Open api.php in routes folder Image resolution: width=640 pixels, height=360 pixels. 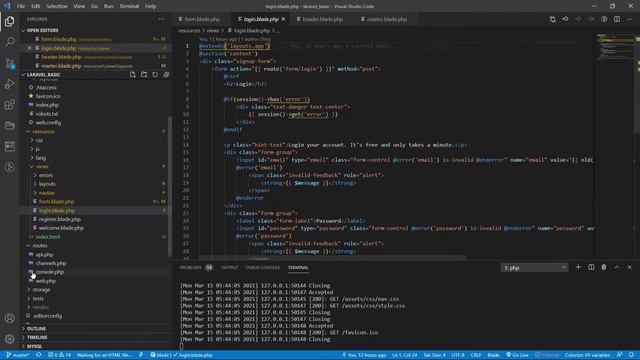pos(44,255)
